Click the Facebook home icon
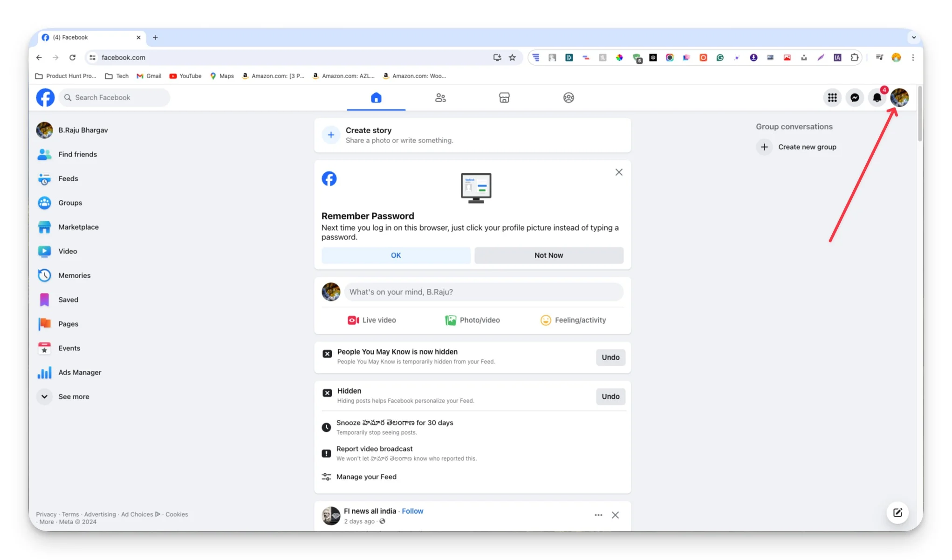Screen dimensions: 952x560 (x=375, y=97)
